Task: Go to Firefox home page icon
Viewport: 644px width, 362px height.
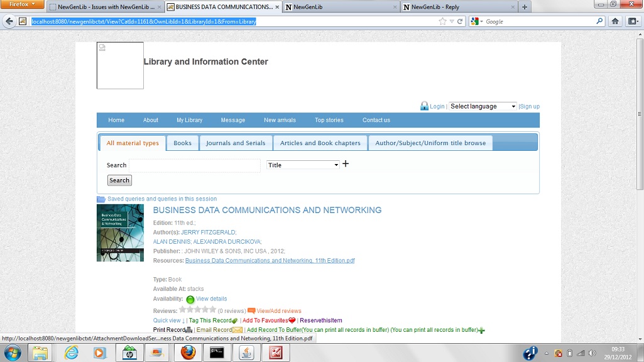Action: (615, 21)
